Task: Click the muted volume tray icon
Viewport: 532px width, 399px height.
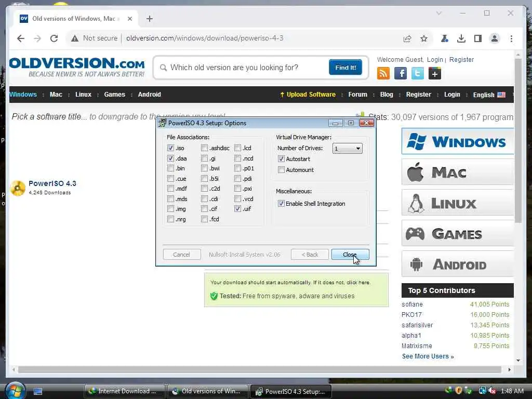Action: pyautogui.click(x=492, y=391)
